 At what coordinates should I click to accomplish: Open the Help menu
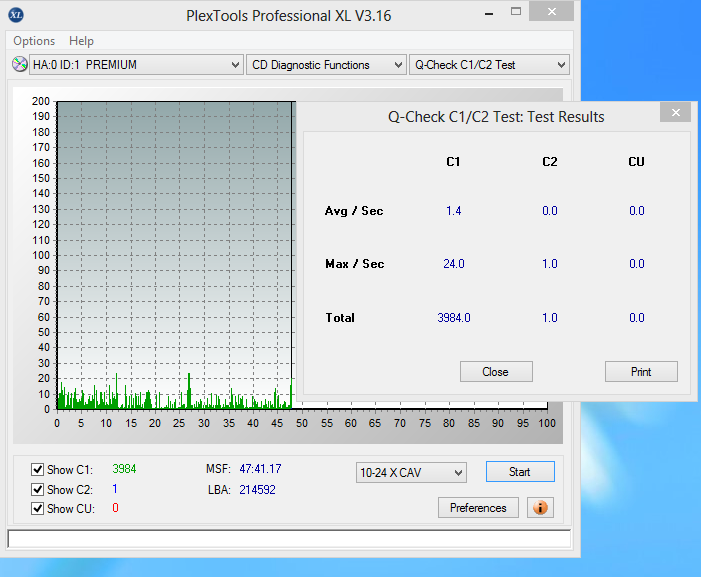81,41
